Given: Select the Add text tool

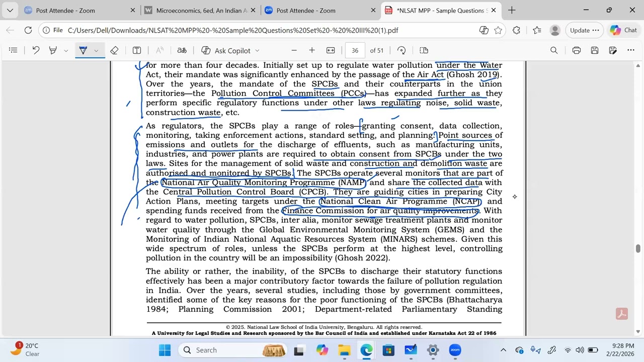Looking at the screenshot, I should (137, 50).
